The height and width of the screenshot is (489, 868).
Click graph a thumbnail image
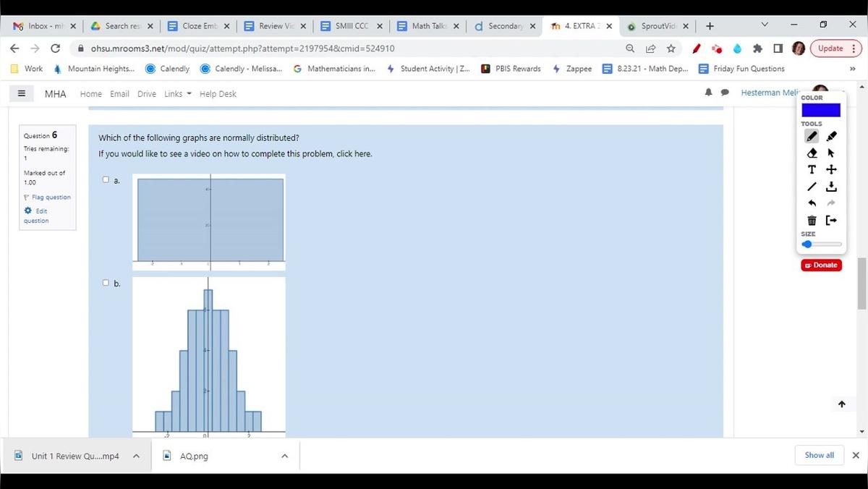(209, 222)
